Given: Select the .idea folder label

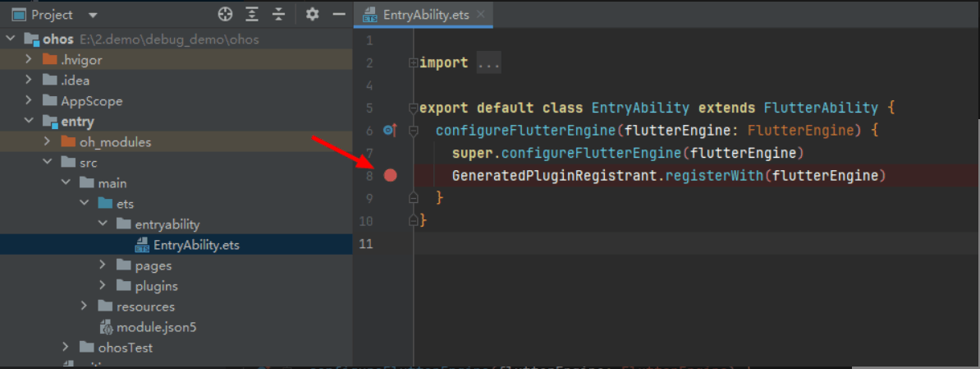Looking at the screenshot, I should point(75,81).
